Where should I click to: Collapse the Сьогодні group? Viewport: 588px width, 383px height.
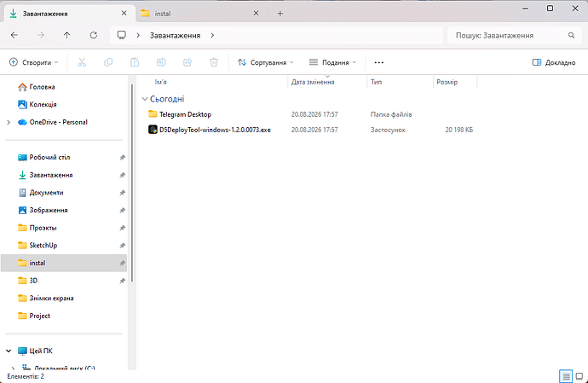[x=145, y=99]
